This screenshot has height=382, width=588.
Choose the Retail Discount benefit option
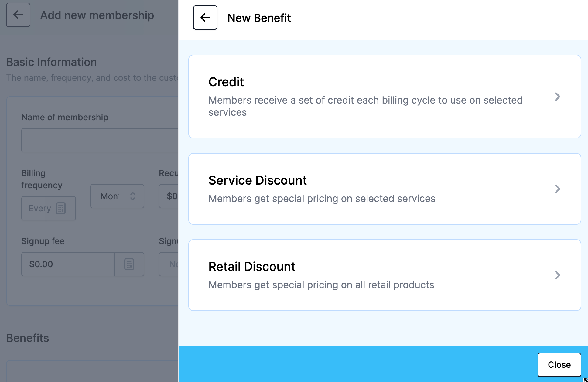click(385, 275)
